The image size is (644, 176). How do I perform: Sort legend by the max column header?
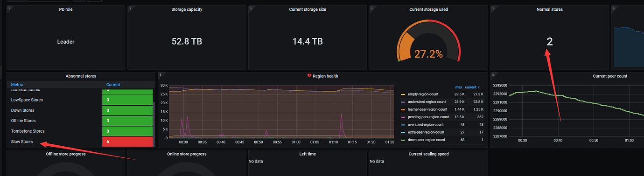[x=458, y=87]
